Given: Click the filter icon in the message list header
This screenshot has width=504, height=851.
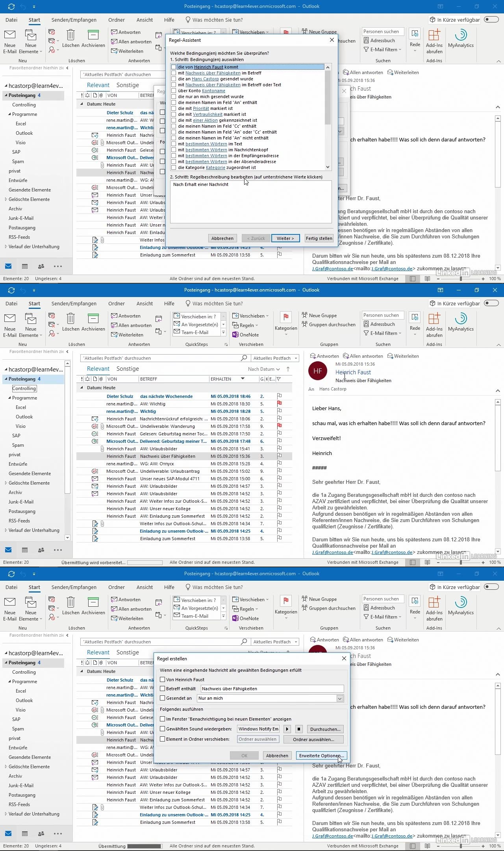Looking at the screenshot, I should (279, 379).
